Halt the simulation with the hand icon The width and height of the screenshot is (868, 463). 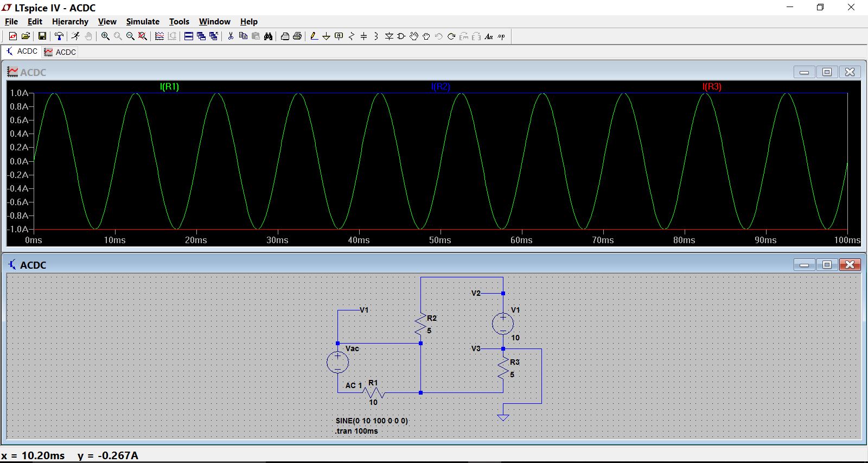[x=88, y=36]
